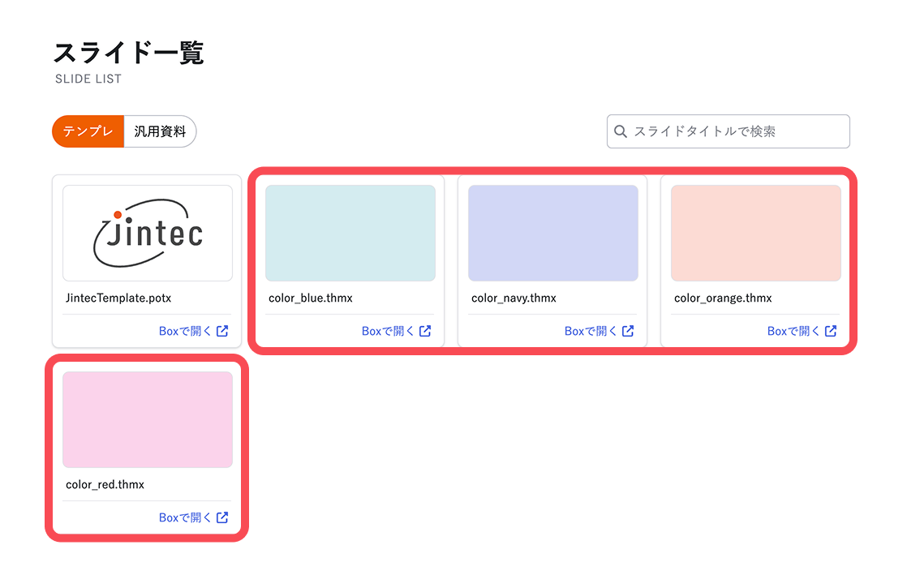Choose the pink color_red thumbnail
Image resolution: width=907 pixels, height=588 pixels.
click(x=148, y=419)
